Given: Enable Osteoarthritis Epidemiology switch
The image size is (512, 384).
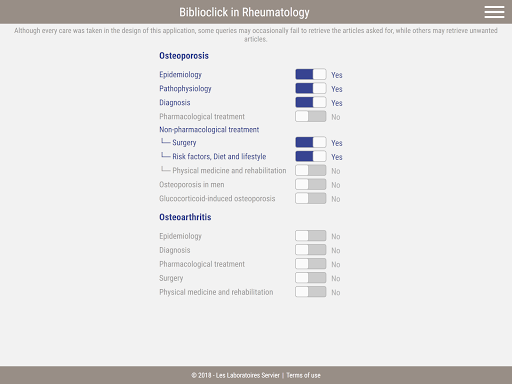Looking at the screenshot, I should (311, 236).
